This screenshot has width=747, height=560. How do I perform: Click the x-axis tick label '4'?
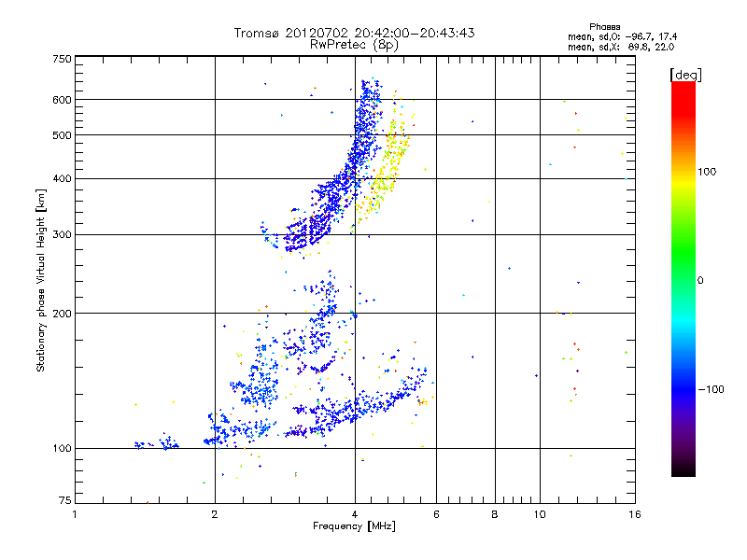click(x=355, y=514)
